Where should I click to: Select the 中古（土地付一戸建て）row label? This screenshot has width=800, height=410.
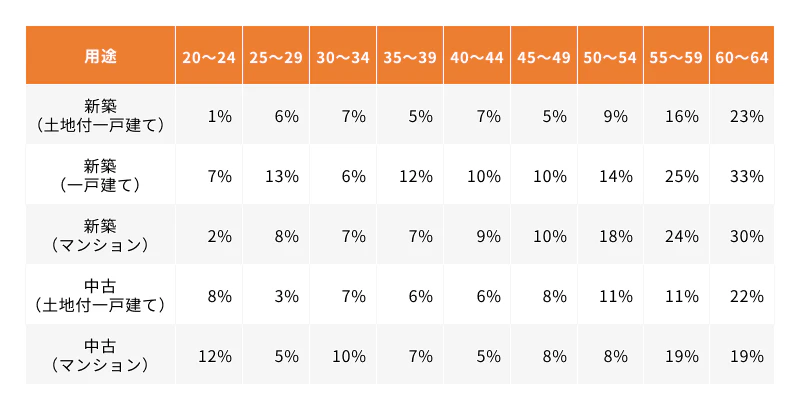(101, 295)
